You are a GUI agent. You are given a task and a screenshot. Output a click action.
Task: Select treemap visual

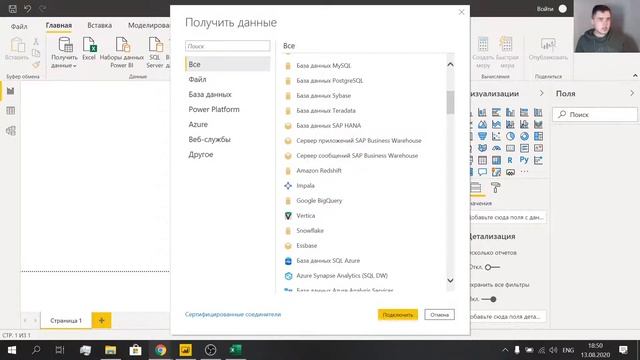[x=538, y=136]
